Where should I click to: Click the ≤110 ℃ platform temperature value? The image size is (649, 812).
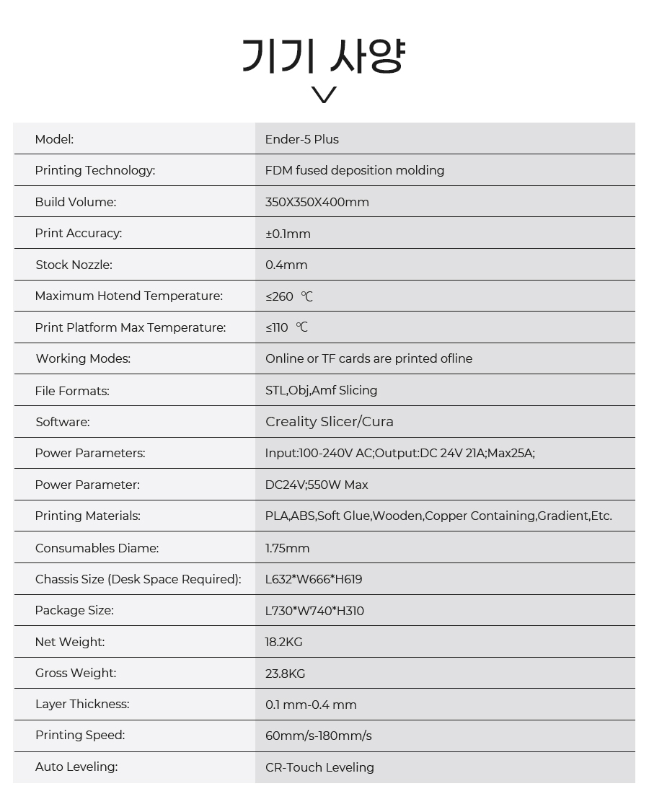coord(287,327)
